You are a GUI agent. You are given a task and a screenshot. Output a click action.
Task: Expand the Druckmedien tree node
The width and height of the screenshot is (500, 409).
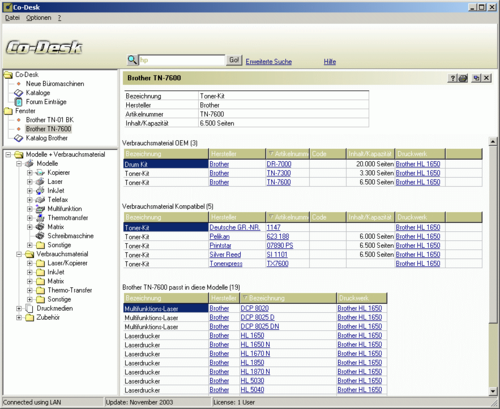[x=19, y=308]
